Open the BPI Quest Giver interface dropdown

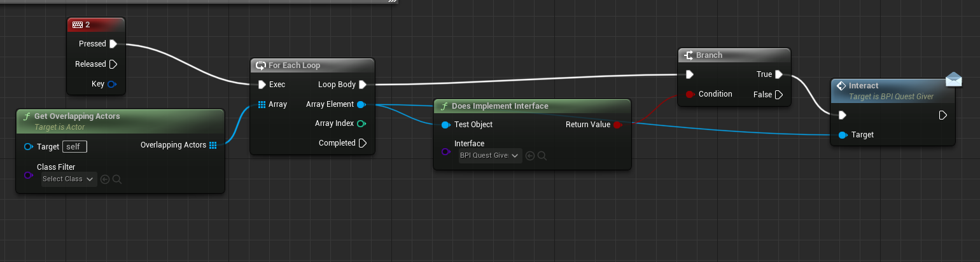pyautogui.click(x=490, y=156)
